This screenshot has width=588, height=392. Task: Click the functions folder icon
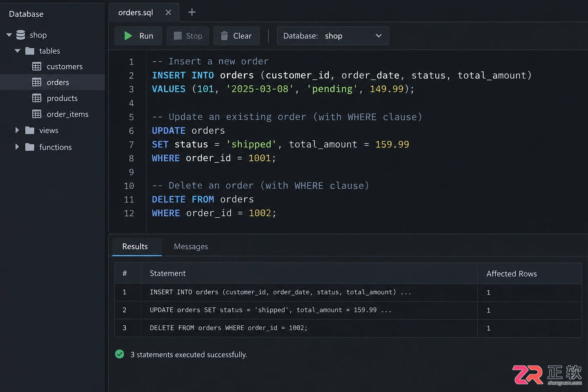click(30, 147)
